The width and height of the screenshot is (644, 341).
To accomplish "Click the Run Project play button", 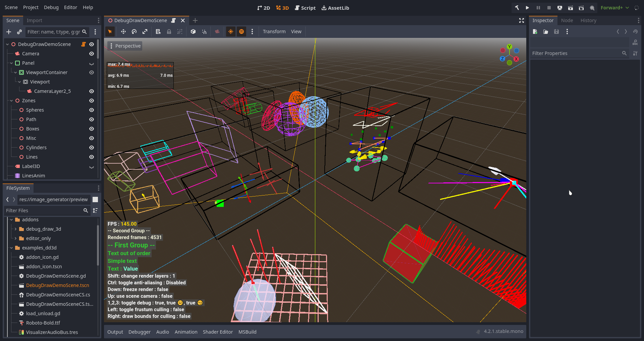I will click(527, 8).
